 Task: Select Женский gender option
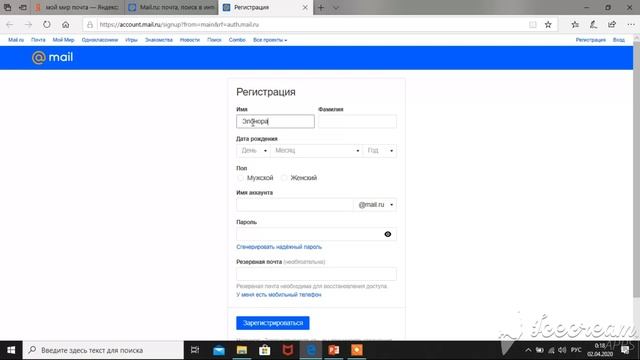pos(284,178)
